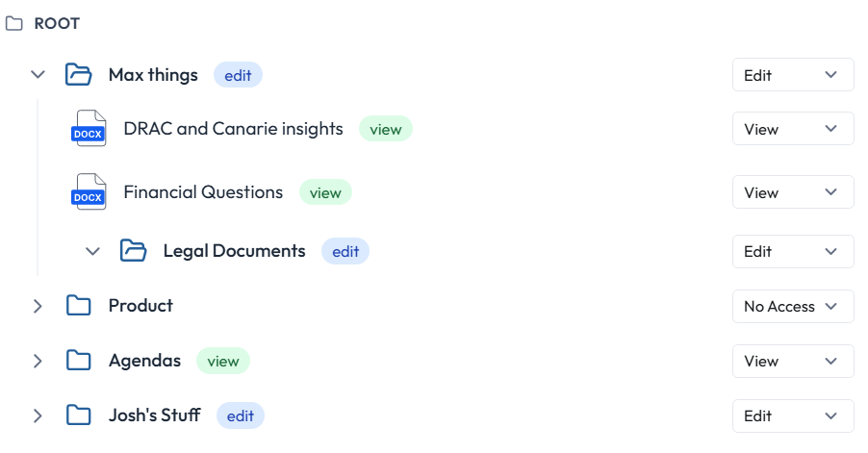This screenshot has width=868, height=453.
Task: Open the DRAC and Canarie insights document
Action: pos(233,129)
